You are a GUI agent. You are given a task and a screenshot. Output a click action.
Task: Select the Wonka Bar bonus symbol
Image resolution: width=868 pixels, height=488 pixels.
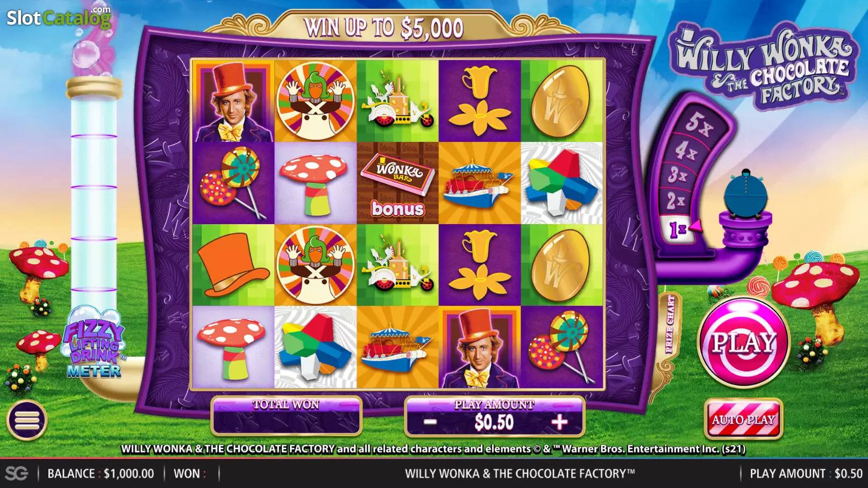397,183
